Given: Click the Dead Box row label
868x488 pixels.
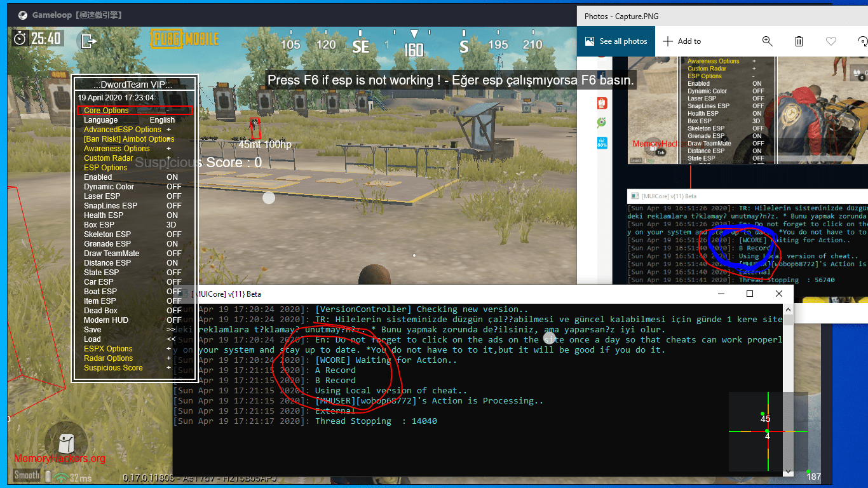Looking at the screenshot, I should tap(100, 311).
